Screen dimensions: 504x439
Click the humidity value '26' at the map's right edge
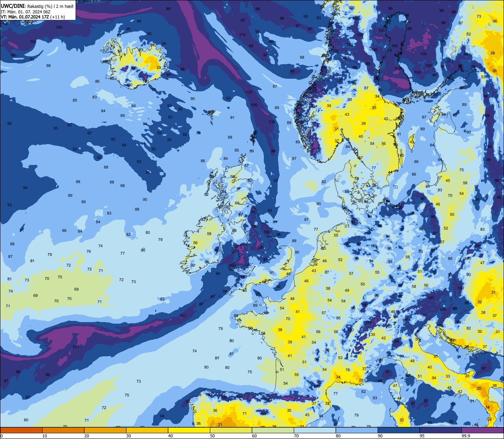[495, 71]
